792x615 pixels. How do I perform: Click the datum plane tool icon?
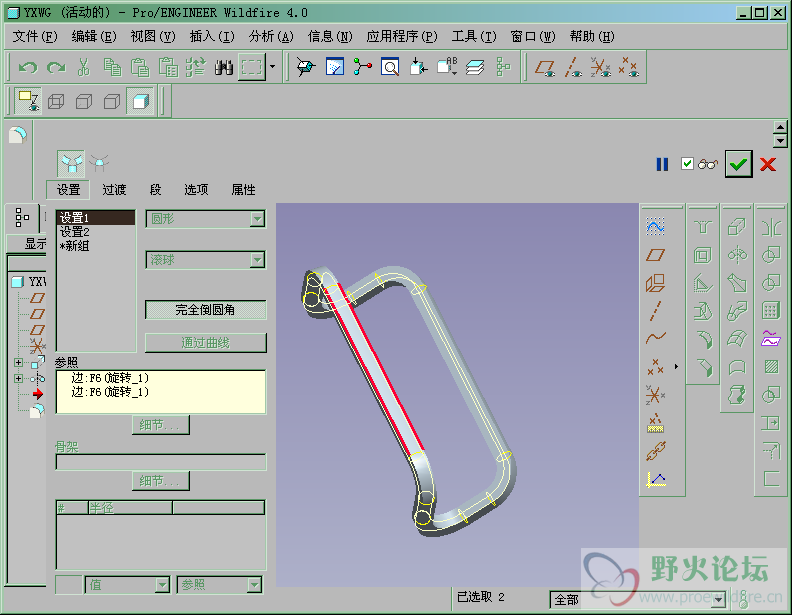coord(656,255)
